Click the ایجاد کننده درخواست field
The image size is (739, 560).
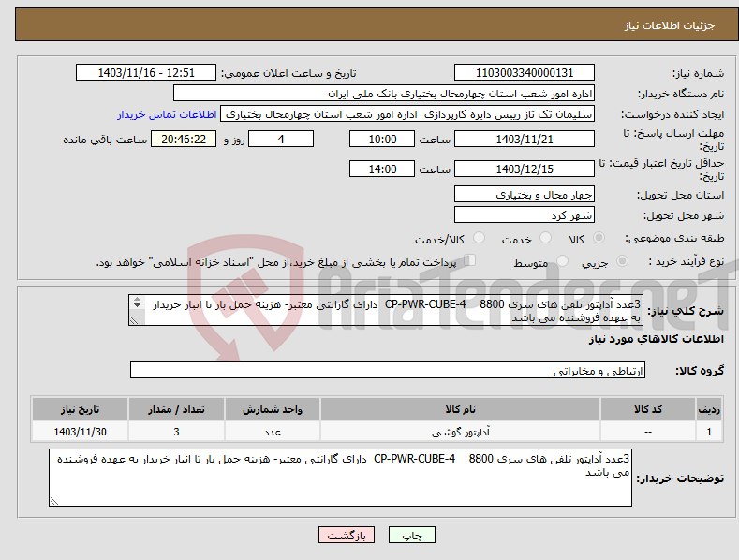coord(407,114)
